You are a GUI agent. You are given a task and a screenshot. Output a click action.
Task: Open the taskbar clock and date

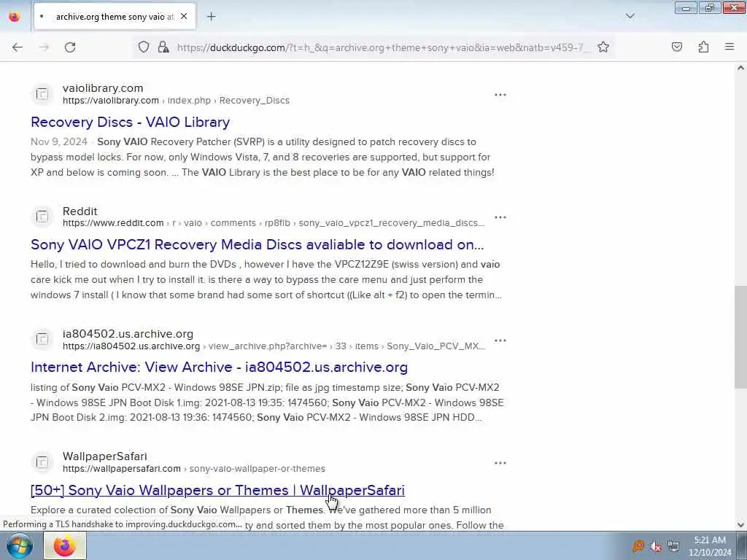point(710,546)
